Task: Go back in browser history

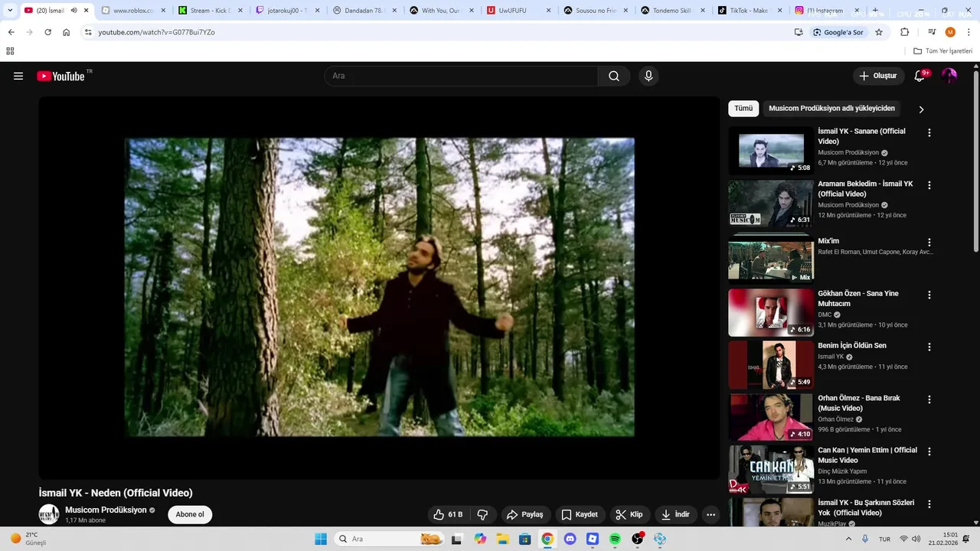Action: coord(11,32)
